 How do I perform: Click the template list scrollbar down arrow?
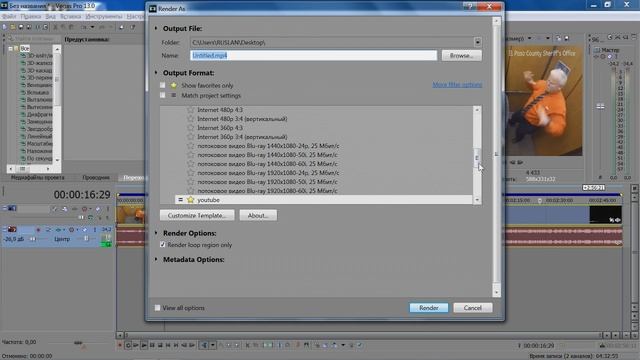477,200
